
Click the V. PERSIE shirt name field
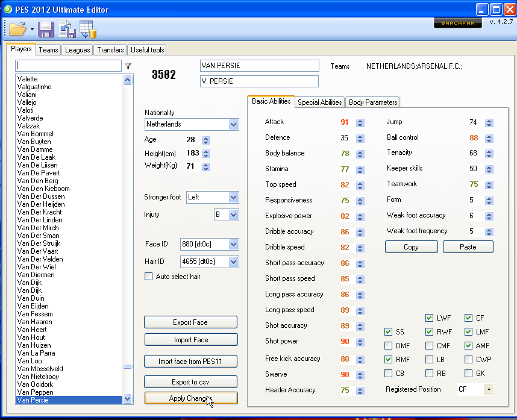(x=260, y=81)
